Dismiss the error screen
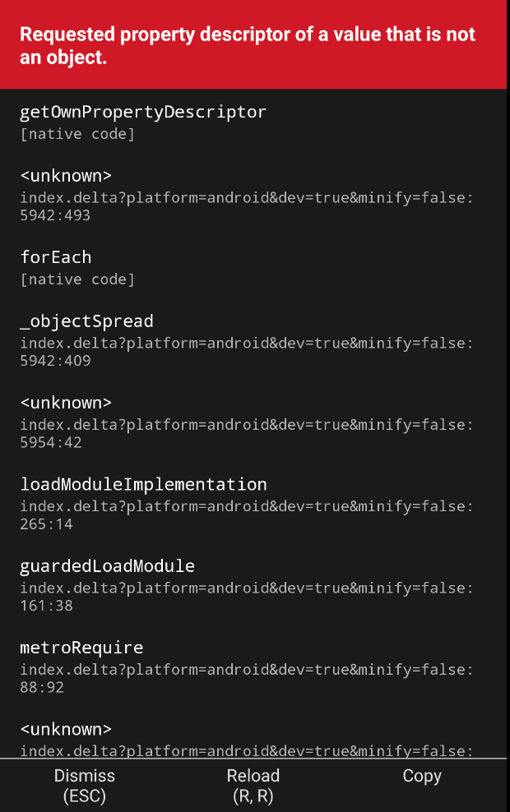Image resolution: width=510 pixels, height=812 pixels. (x=85, y=775)
